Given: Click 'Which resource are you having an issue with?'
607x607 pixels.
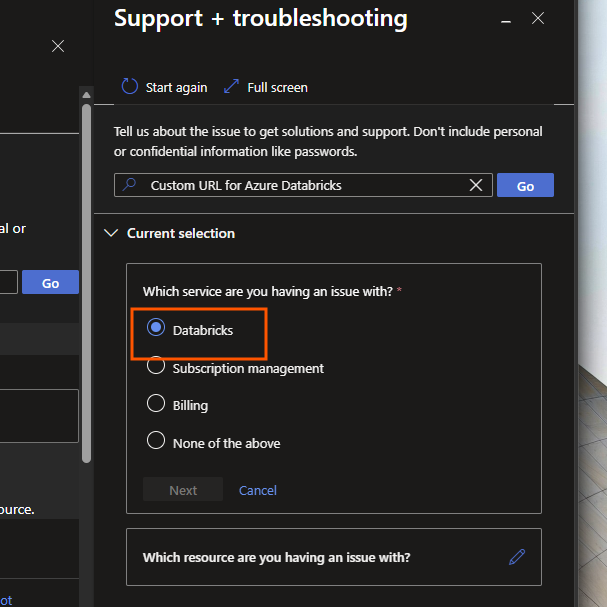Looking at the screenshot, I should click(276, 557).
